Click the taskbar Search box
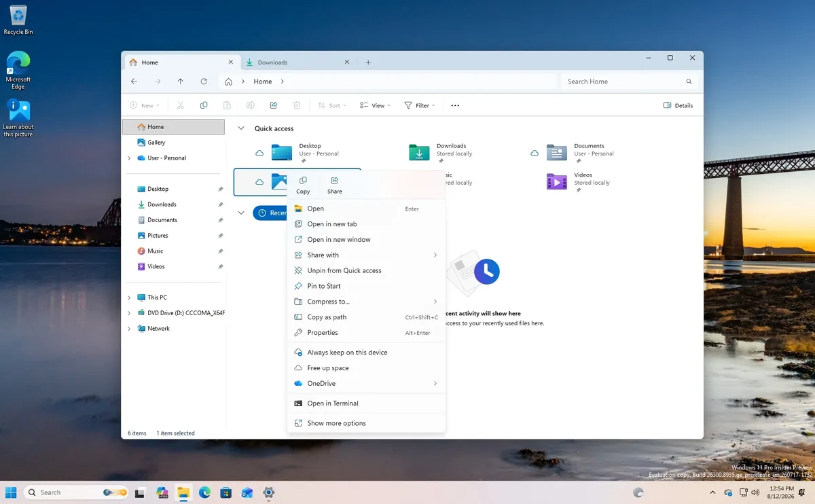This screenshot has height=504, width=815. pos(77,492)
